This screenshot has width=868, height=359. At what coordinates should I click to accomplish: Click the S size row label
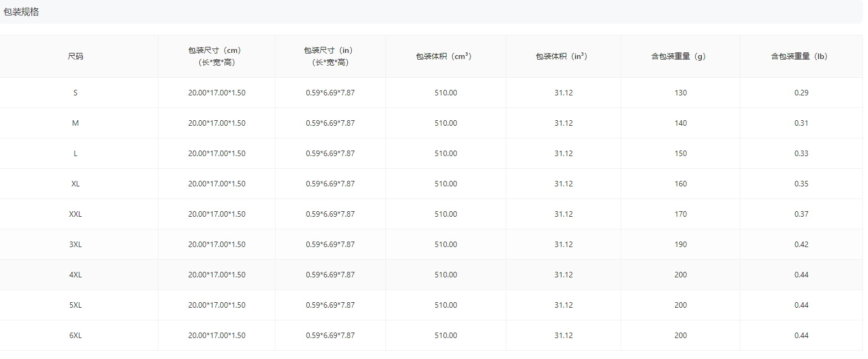[x=76, y=93]
